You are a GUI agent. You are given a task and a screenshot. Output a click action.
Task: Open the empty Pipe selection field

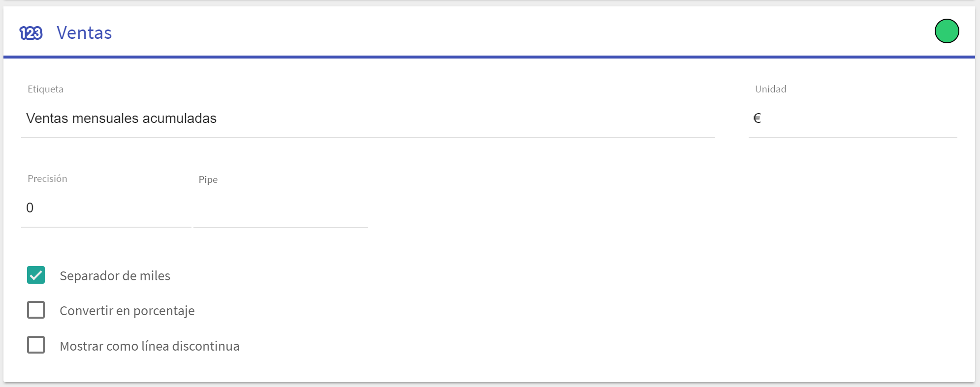tap(281, 208)
